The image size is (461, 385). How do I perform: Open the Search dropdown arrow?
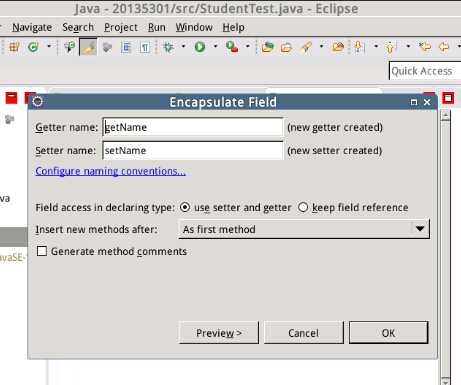click(x=322, y=46)
